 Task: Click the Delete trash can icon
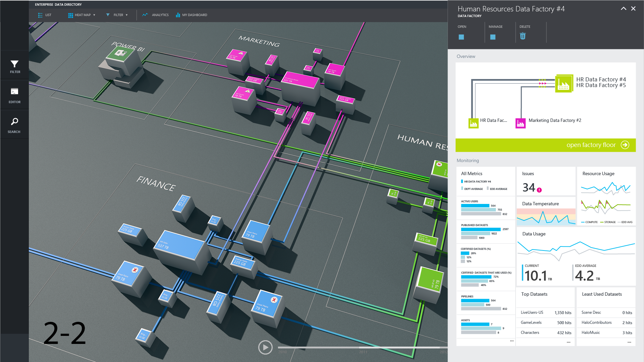tap(523, 36)
